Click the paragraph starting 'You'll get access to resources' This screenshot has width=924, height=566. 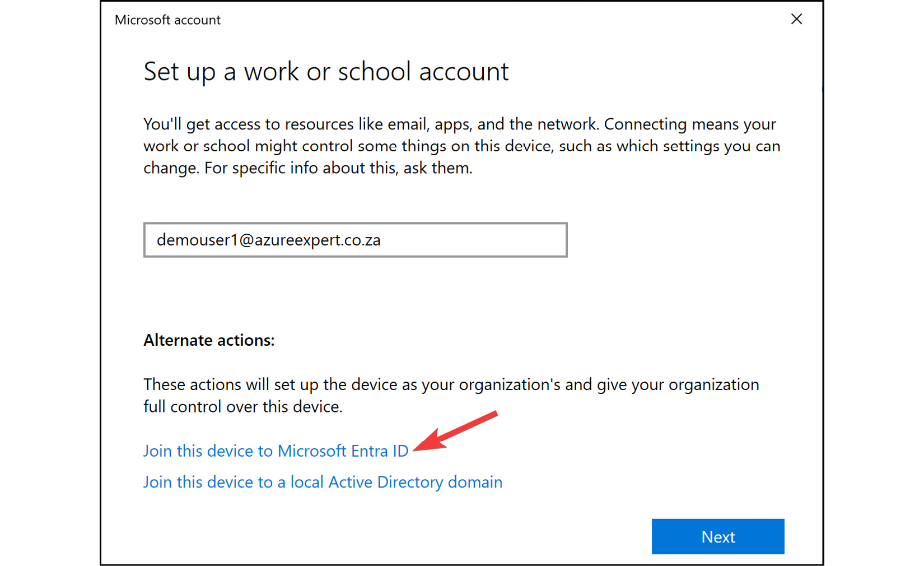coord(461,146)
